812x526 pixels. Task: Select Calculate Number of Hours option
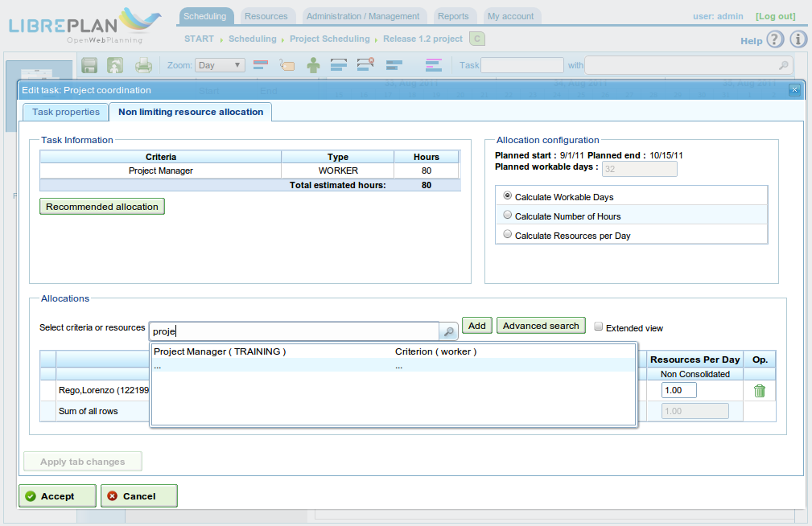[508, 215]
